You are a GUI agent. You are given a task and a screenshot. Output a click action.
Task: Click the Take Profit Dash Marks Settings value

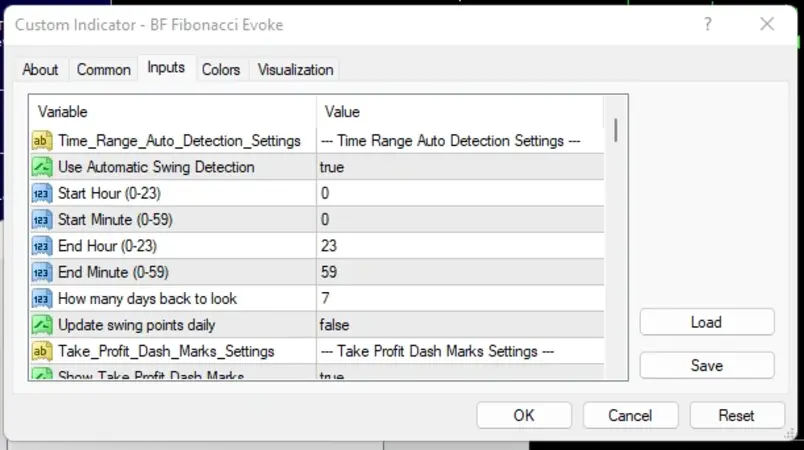437,352
